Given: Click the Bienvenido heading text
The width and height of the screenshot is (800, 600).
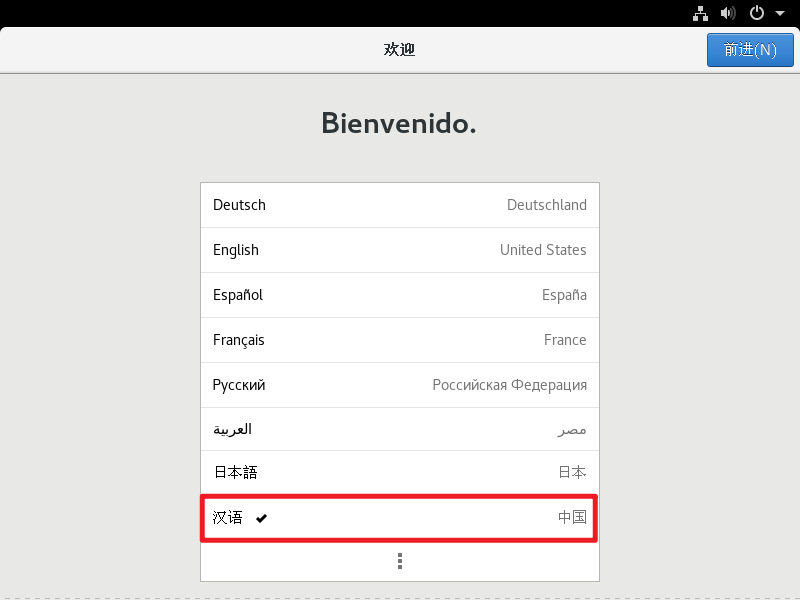Looking at the screenshot, I should point(399,123).
